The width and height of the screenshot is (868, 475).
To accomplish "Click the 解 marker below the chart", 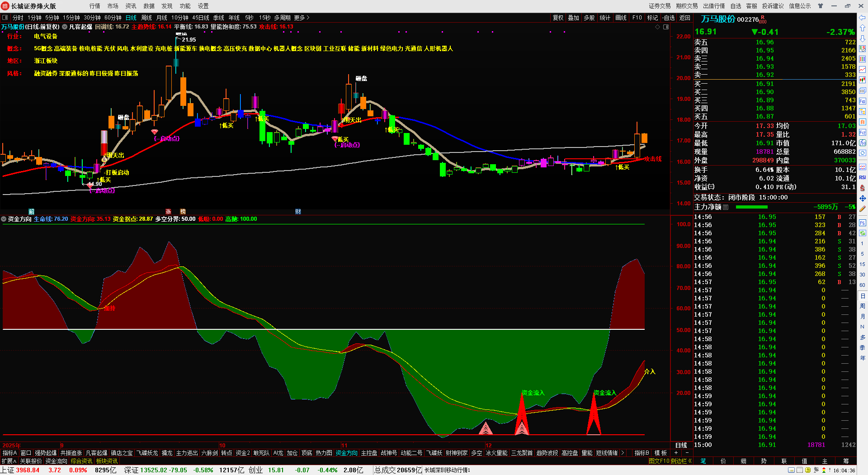I will click(x=32, y=212).
